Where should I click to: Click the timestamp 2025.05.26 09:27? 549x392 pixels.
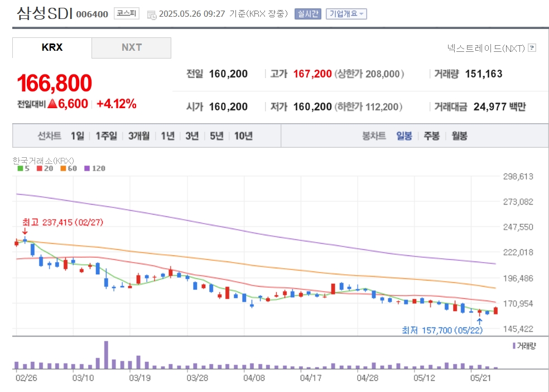pyautogui.click(x=192, y=14)
